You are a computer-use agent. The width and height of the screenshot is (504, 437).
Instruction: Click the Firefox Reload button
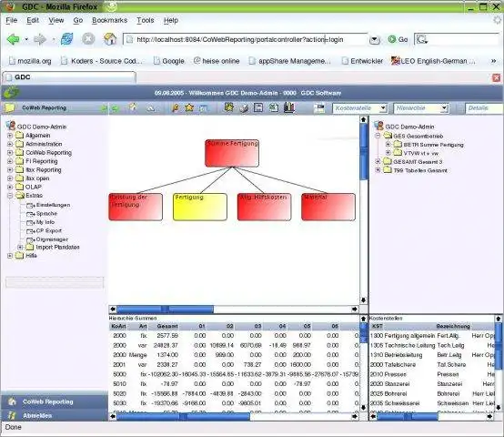coord(66,39)
